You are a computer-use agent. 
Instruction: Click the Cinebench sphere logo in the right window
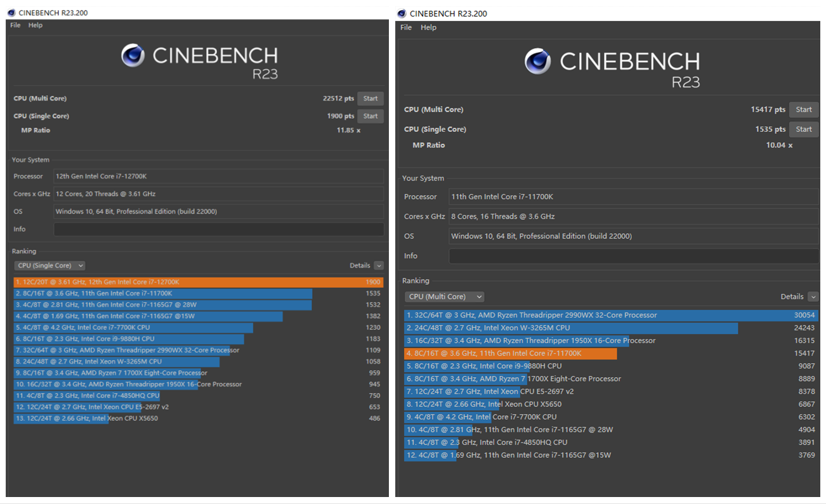point(537,61)
